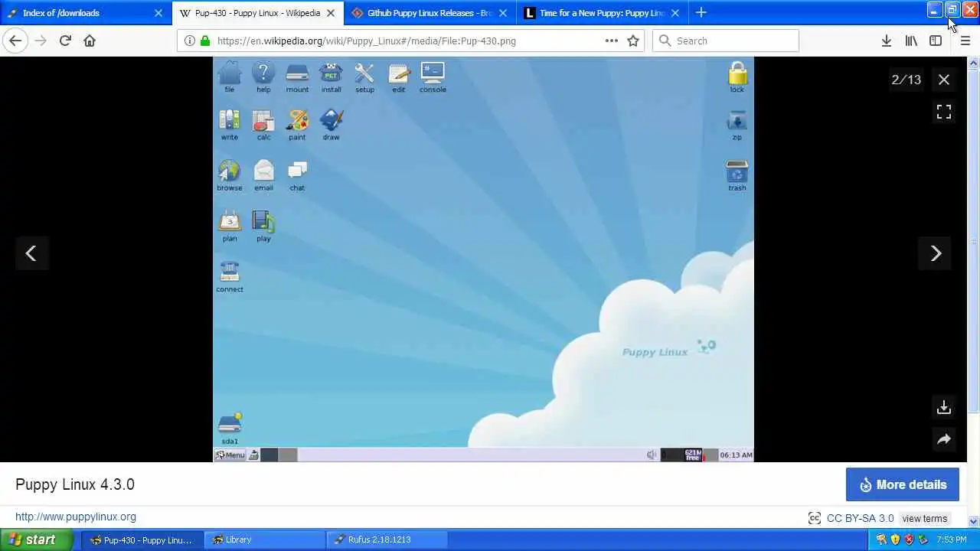Enter fullscreen view of the image
980x551 pixels.
(x=944, y=112)
